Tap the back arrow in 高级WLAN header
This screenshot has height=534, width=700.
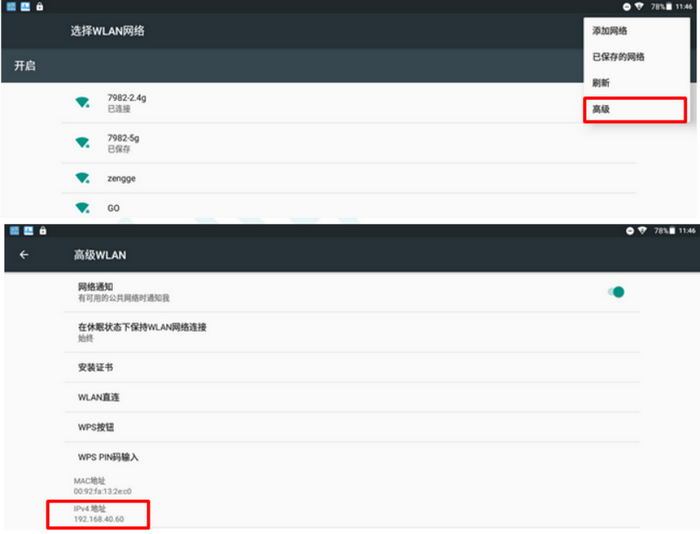(24, 255)
